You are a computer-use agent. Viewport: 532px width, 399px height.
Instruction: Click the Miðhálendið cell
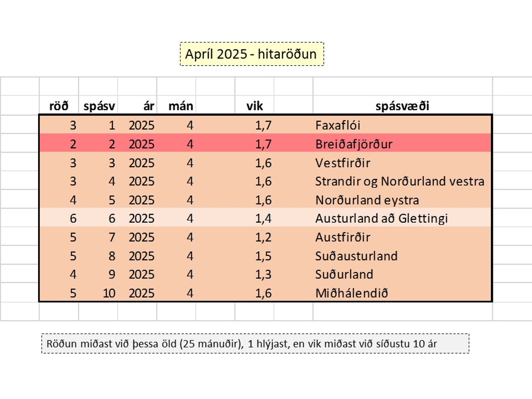coord(402,293)
